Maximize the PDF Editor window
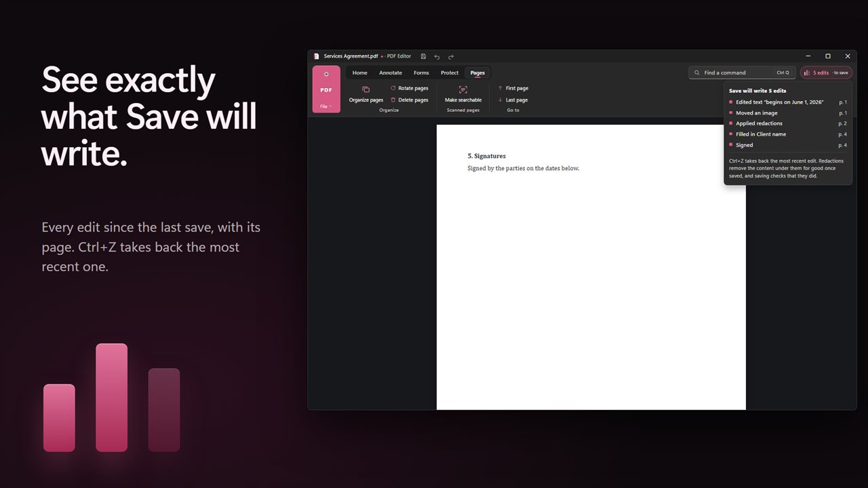The width and height of the screenshot is (868, 488). tap(828, 56)
